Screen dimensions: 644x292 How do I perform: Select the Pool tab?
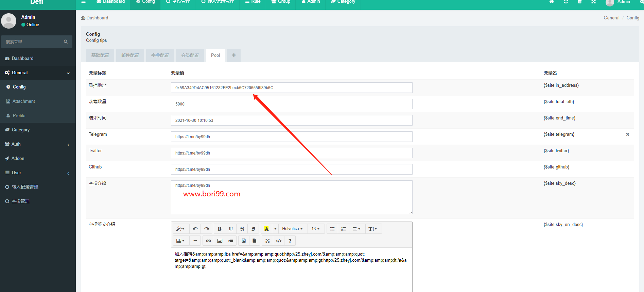[x=215, y=55]
